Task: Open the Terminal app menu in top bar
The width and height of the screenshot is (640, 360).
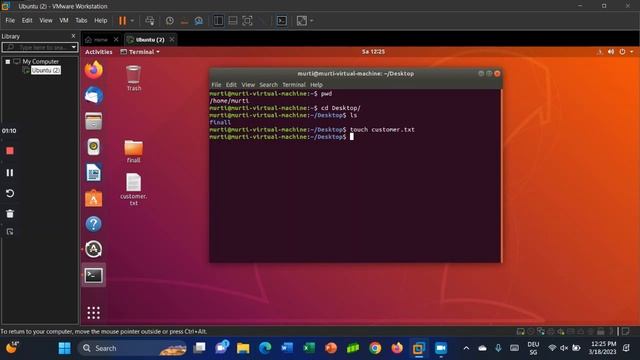Action: click(x=140, y=52)
